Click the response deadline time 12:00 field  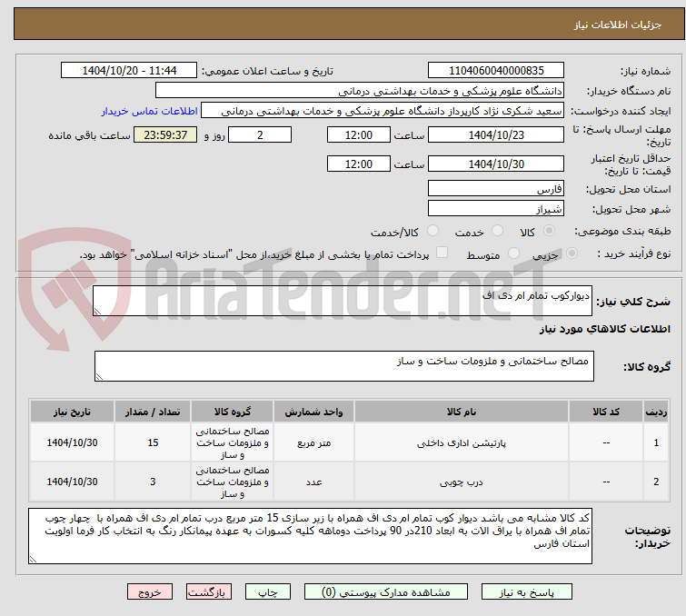click(x=358, y=134)
